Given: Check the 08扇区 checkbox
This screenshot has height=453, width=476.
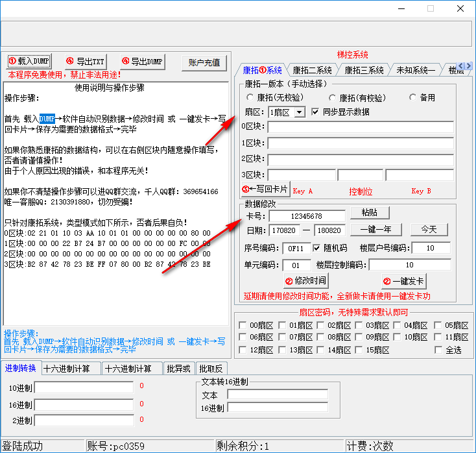Looking at the screenshot, I should point(320,337).
